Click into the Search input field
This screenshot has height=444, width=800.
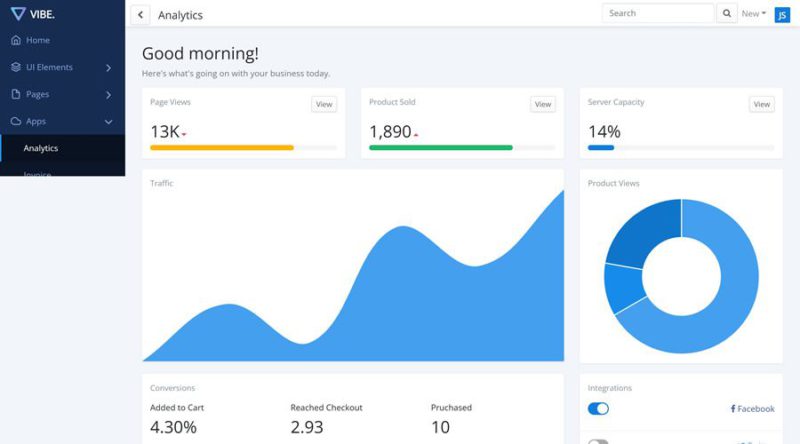coord(657,14)
